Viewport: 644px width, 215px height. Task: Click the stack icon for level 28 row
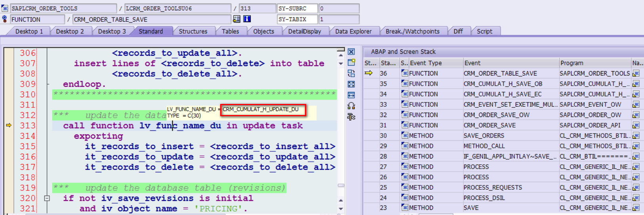pos(404,156)
